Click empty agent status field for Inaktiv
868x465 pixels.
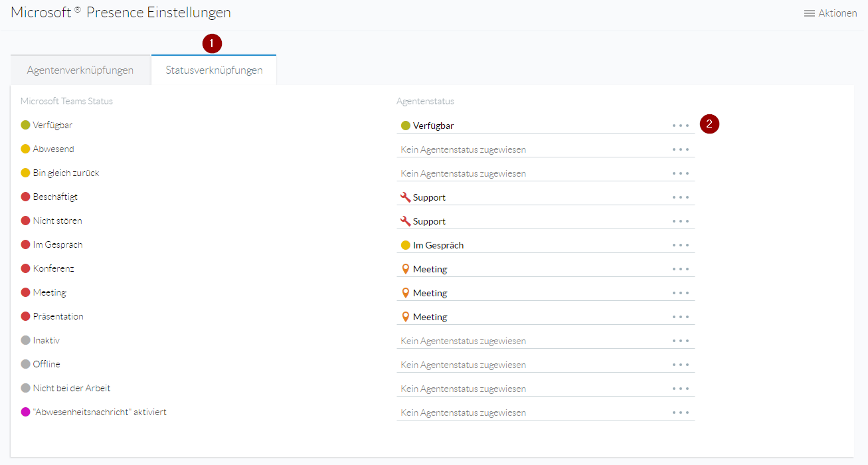pos(546,341)
